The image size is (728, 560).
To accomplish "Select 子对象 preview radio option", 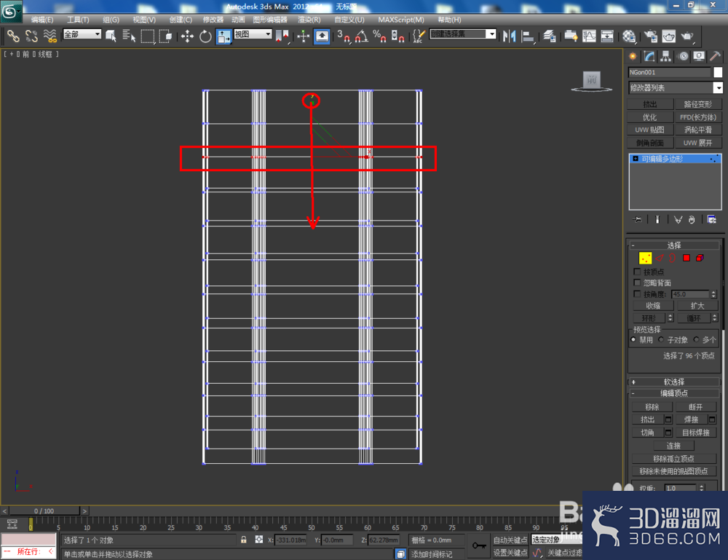I will (661, 339).
